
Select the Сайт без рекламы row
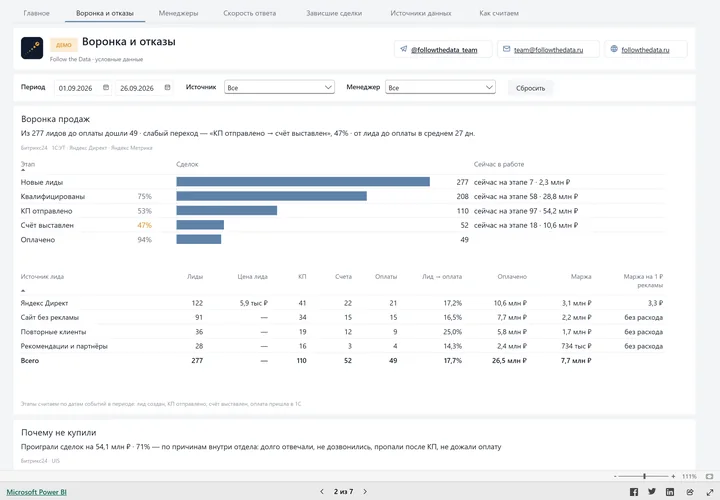click(x=342, y=317)
